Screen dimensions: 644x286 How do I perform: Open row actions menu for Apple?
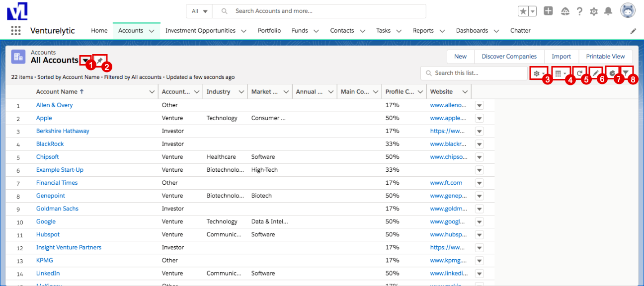pyautogui.click(x=479, y=118)
